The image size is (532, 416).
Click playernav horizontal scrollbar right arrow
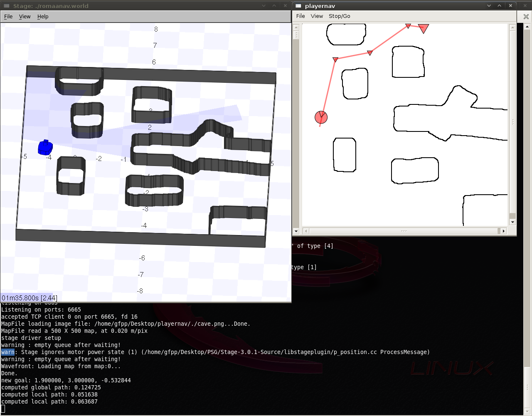[x=503, y=231]
